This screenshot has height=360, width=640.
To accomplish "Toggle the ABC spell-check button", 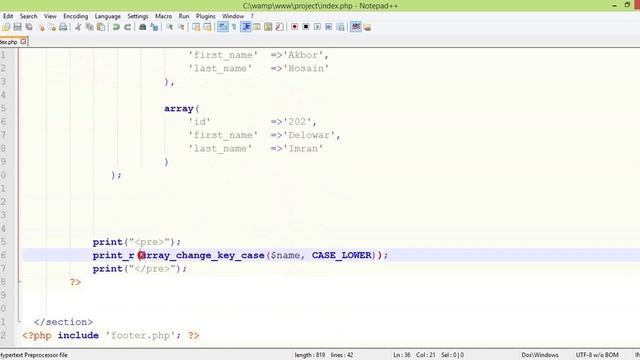I will tap(356, 27).
